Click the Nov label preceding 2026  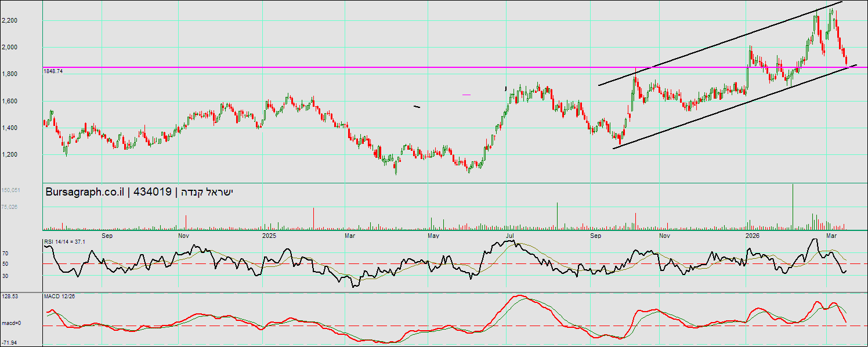pos(665,236)
